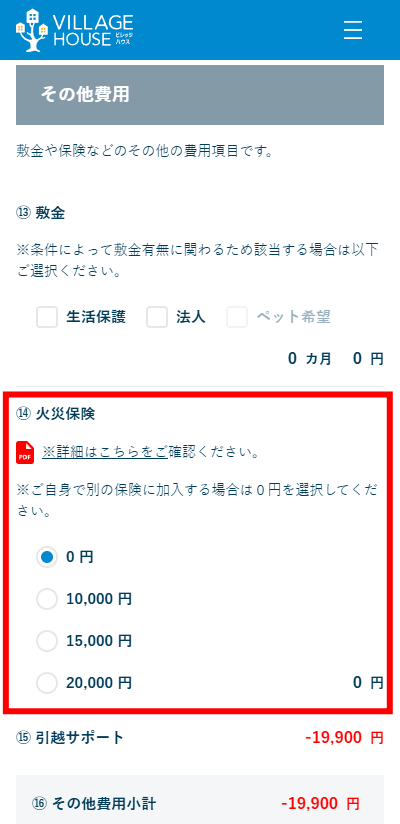Click the ⑭ 火災保険 heading

pos(56,414)
